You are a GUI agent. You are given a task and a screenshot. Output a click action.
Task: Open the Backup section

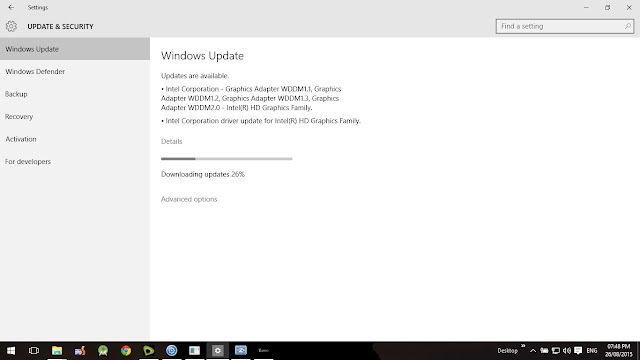click(x=75, y=94)
